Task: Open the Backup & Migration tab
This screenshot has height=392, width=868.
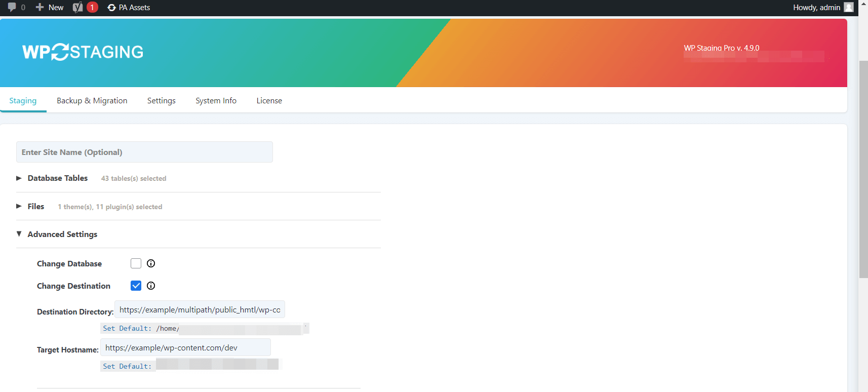Action: (x=92, y=100)
